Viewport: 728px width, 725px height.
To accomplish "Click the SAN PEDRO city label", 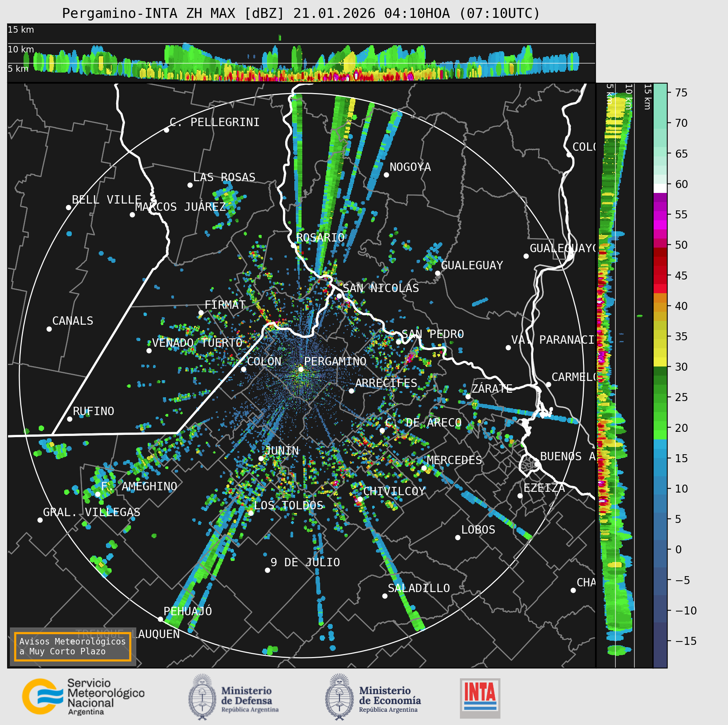I will click(433, 334).
